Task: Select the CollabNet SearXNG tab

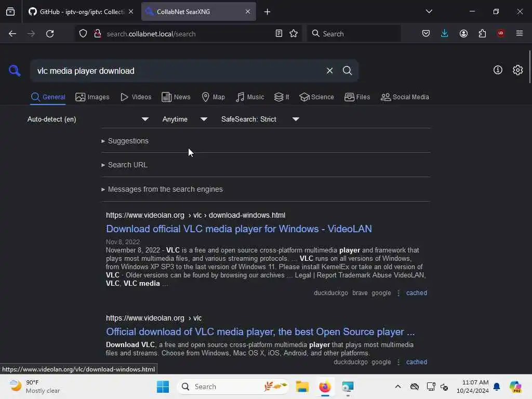Action: tap(198, 11)
